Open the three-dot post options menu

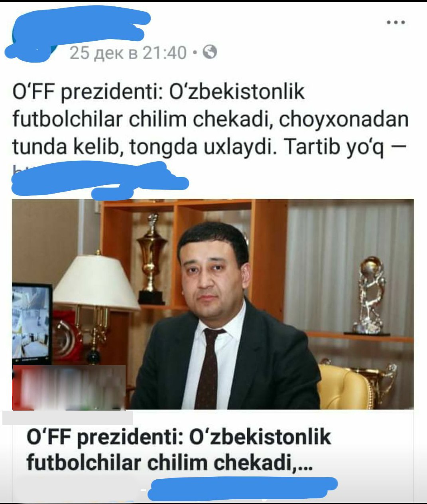(x=396, y=23)
